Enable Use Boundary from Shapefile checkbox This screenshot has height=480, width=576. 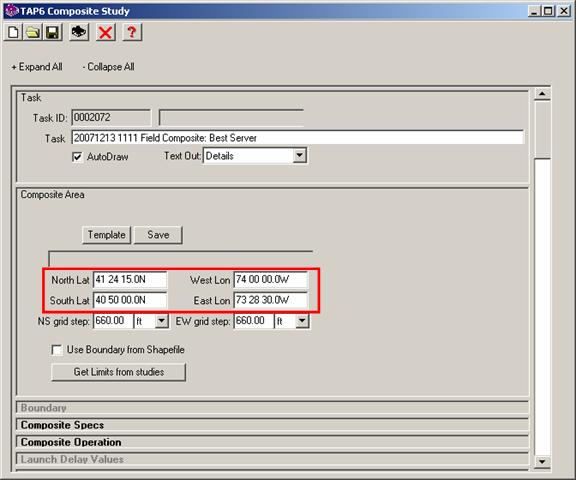(x=57, y=350)
